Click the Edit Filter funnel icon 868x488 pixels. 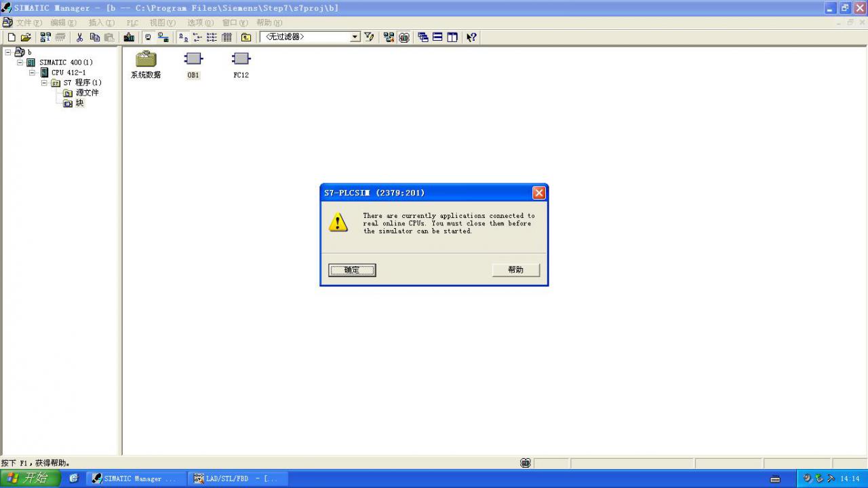[370, 37]
